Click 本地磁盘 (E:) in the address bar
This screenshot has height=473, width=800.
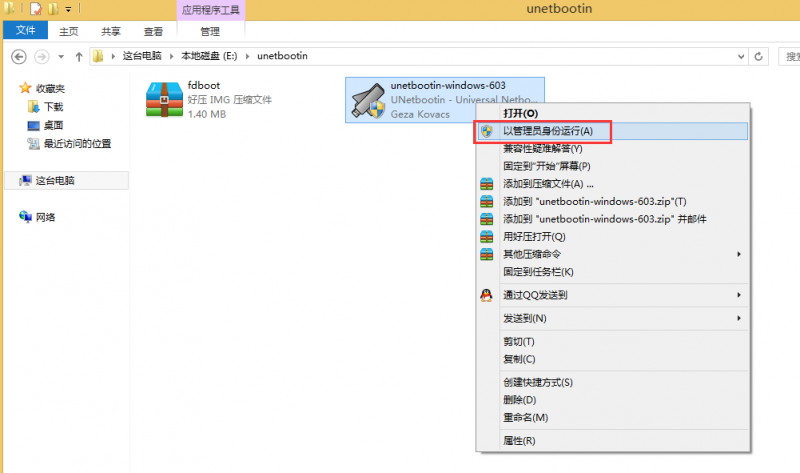209,56
